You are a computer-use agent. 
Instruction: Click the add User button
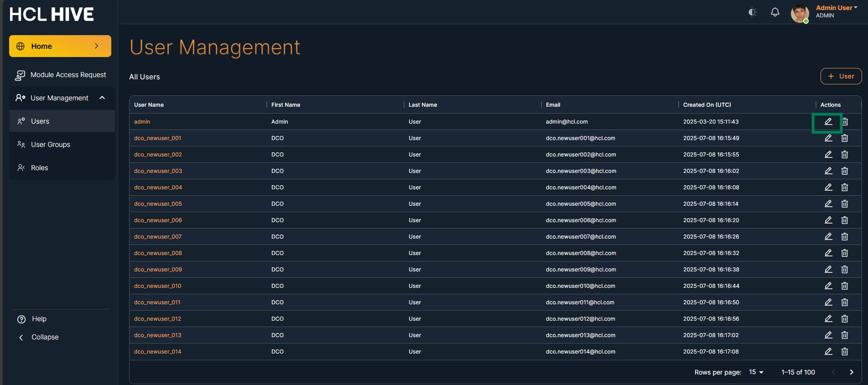pyautogui.click(x=841, y=76)
